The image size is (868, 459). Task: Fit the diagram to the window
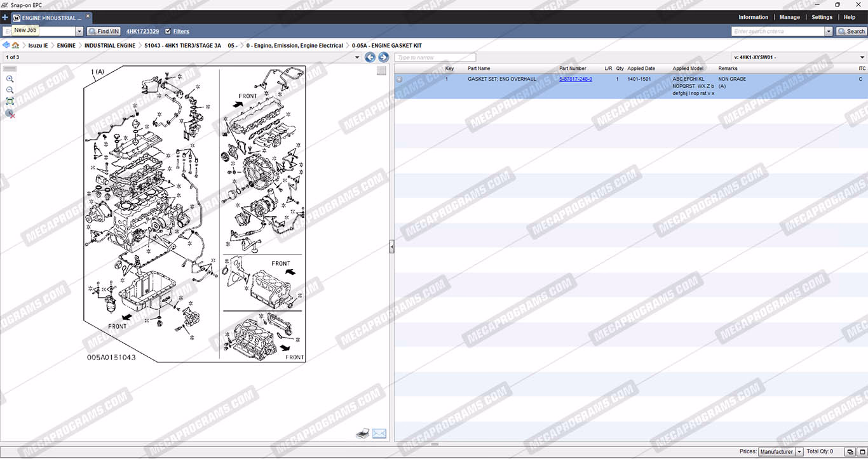point(10,102)
